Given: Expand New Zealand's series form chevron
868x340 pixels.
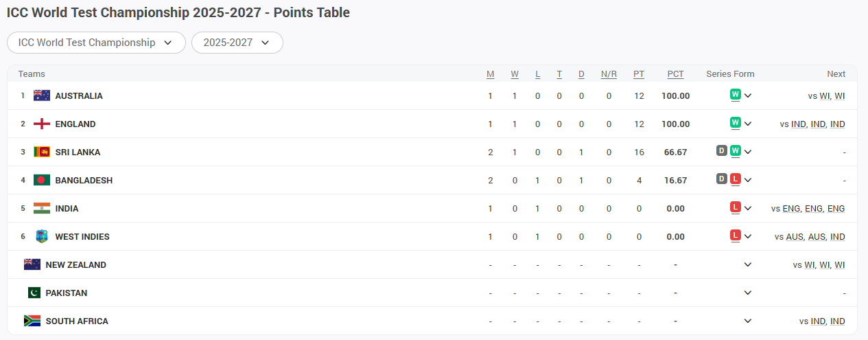Looking at the screenshot, I should 748,264.
